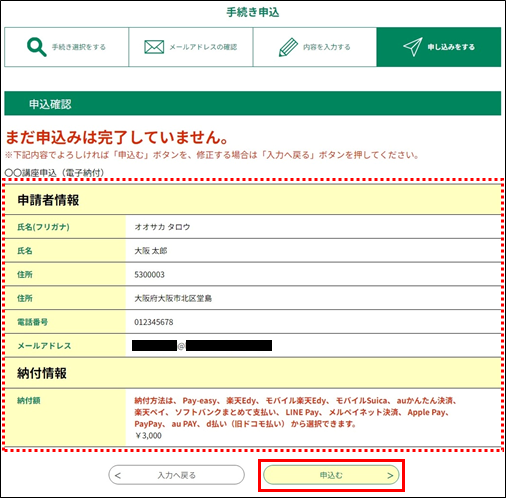Click the name value 大阪 太郎

click(x=151, y=251)
